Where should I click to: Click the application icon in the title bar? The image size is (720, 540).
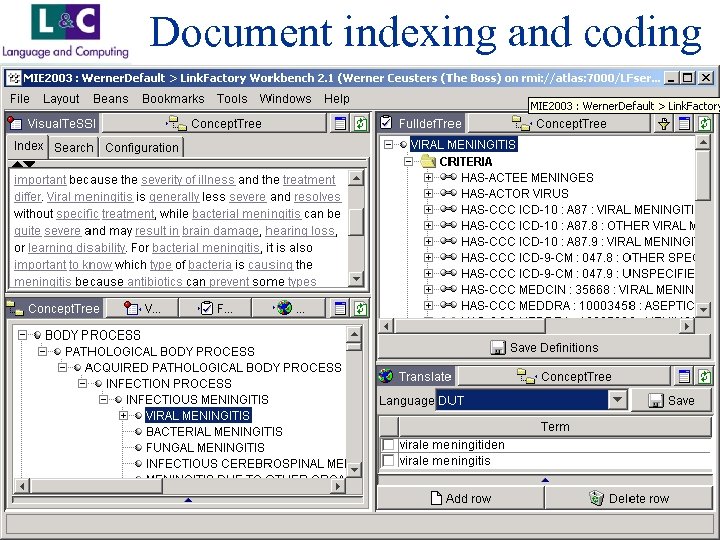pos(15,78)
